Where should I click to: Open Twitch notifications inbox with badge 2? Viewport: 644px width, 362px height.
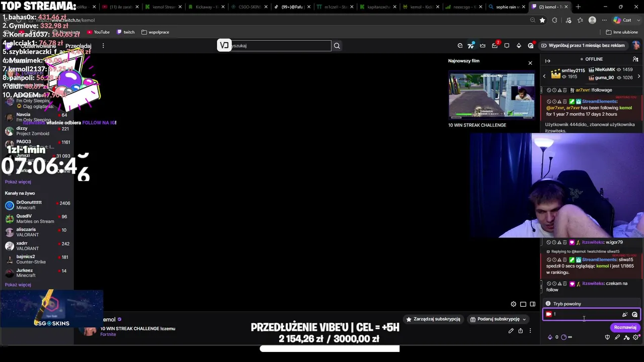point(495,46)
